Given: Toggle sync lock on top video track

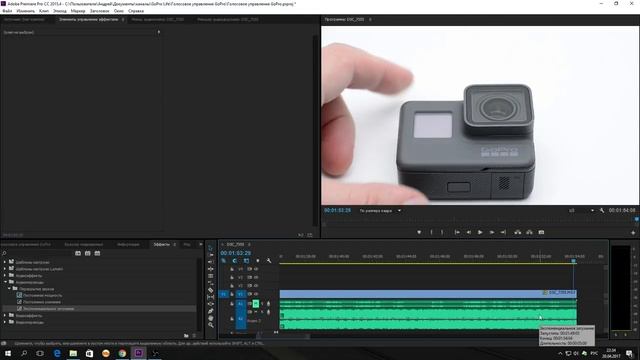Looking at the screenshot, I should pos(250,269).
